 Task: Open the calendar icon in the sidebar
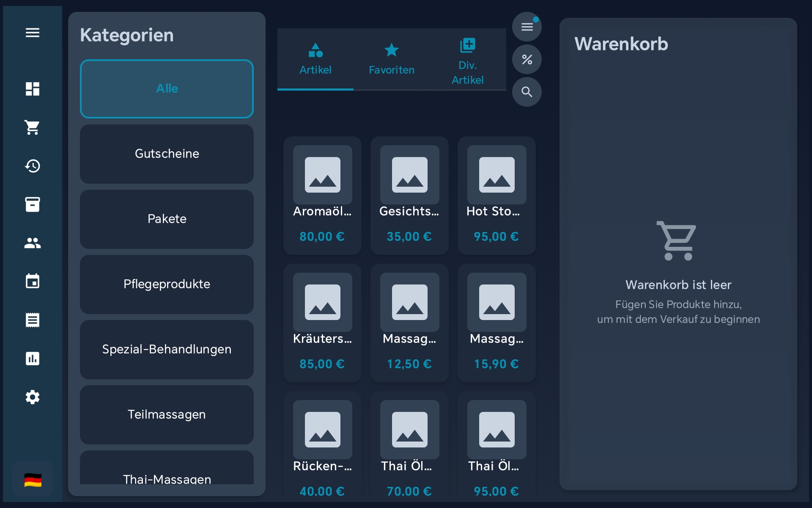click(x=33, y=281)
